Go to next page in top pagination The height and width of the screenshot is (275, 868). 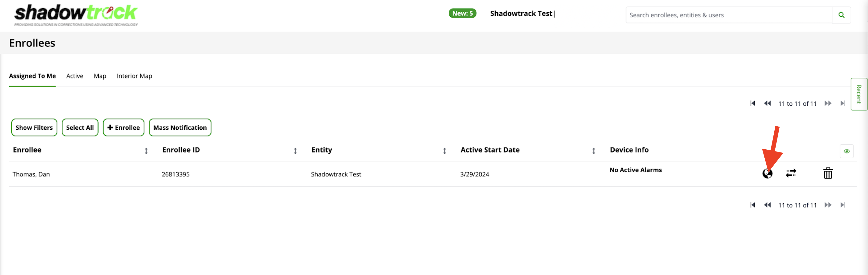827,103
